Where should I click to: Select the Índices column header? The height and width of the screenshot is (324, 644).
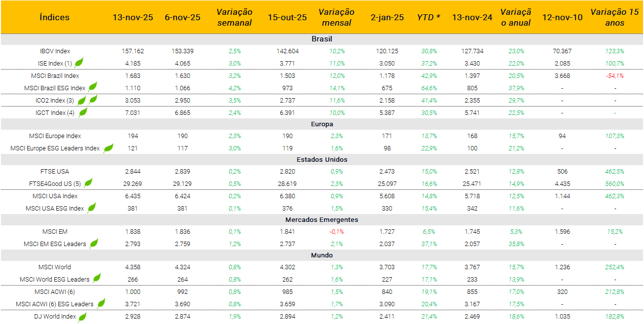tap(54, 17)
